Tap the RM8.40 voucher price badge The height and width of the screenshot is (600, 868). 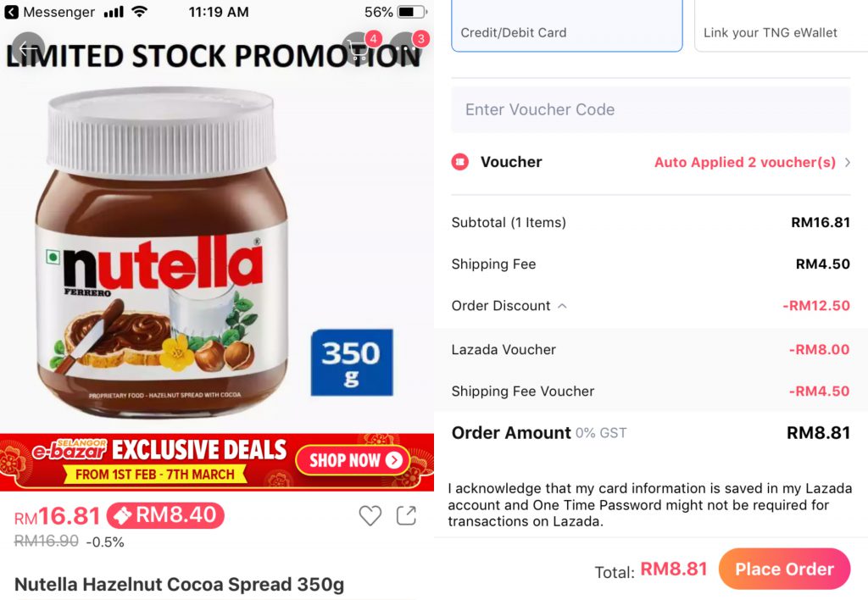pos(165,515)
